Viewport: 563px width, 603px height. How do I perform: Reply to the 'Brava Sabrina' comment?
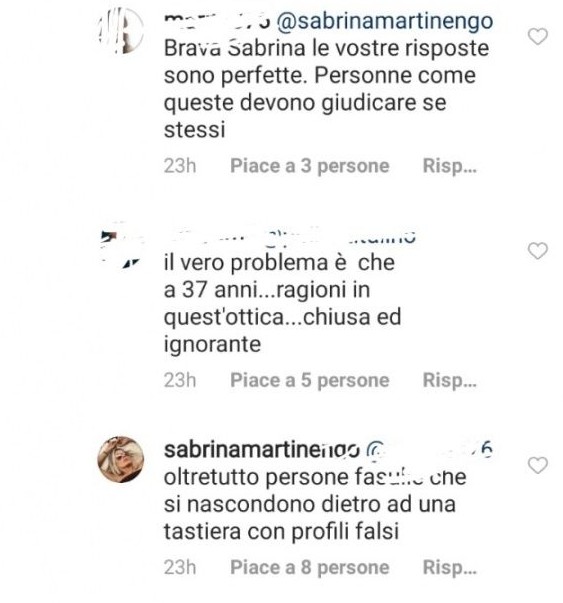(450, 166)
